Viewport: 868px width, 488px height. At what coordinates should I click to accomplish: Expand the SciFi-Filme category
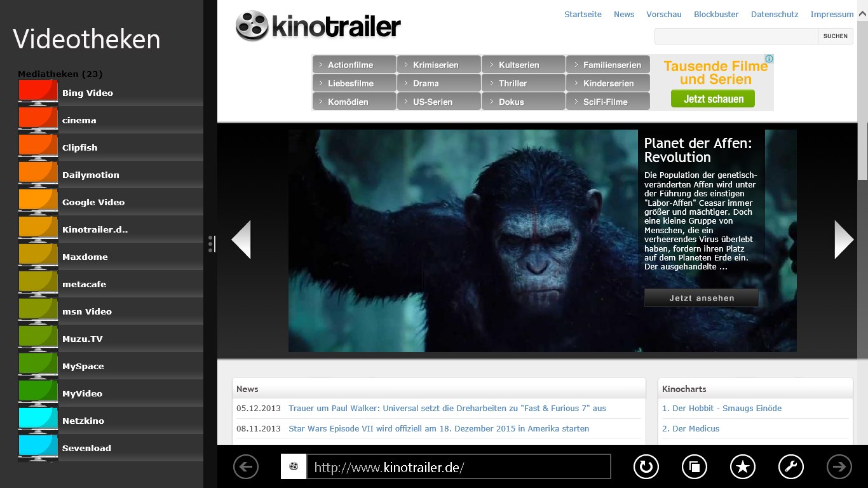607,102
